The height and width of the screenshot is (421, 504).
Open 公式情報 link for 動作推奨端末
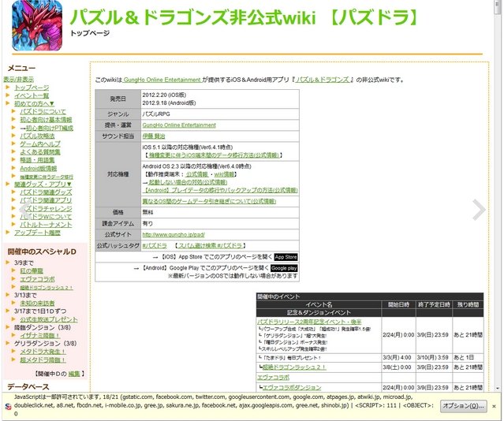tap(196, 174)
